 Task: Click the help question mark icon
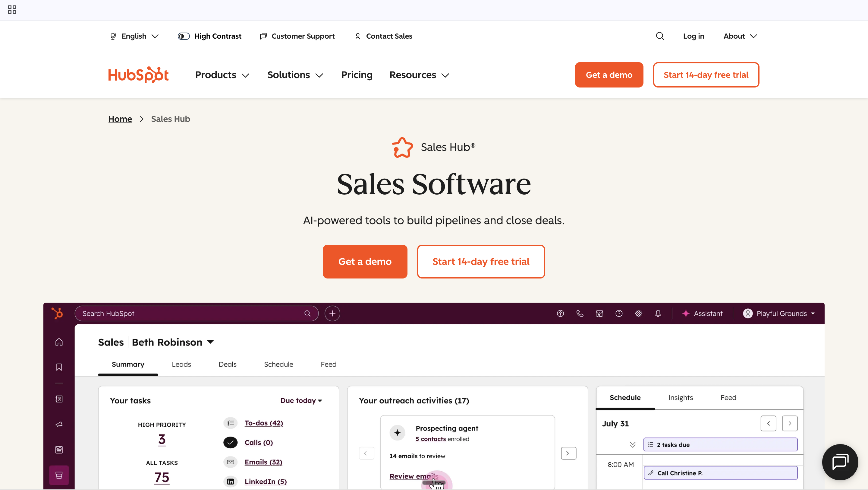[x=619, y=313]
